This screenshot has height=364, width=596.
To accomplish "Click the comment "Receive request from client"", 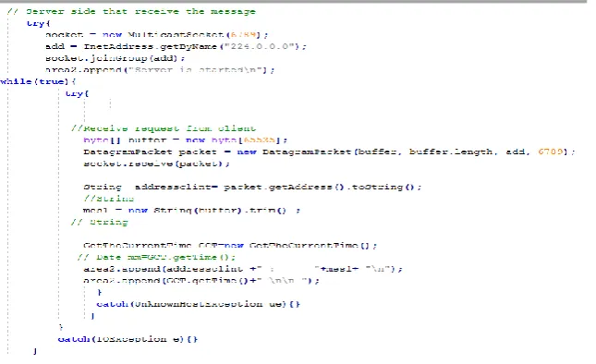I will (164, 128).
